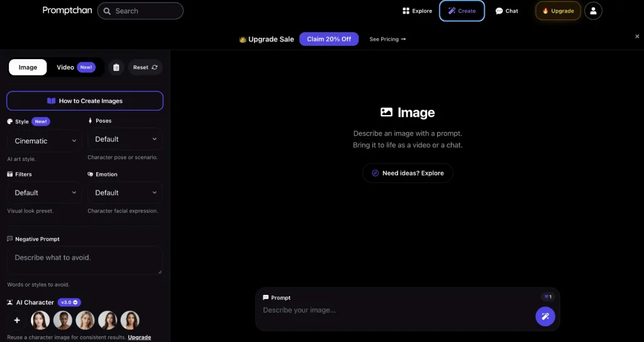Select the Image mode tab
This screenshot has height=342, width=644.
tap(28, 67)
